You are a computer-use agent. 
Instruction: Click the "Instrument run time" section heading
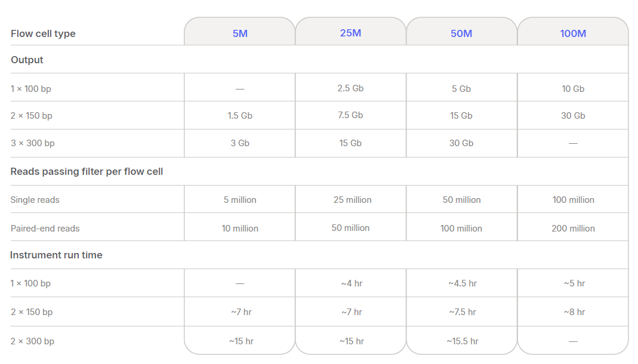click(x=56, y=255)
